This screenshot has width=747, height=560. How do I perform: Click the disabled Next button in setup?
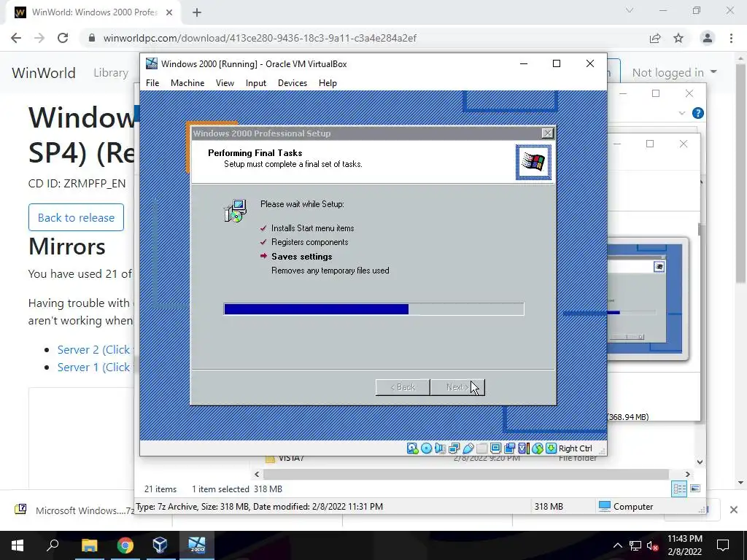(x=457, y=387)
